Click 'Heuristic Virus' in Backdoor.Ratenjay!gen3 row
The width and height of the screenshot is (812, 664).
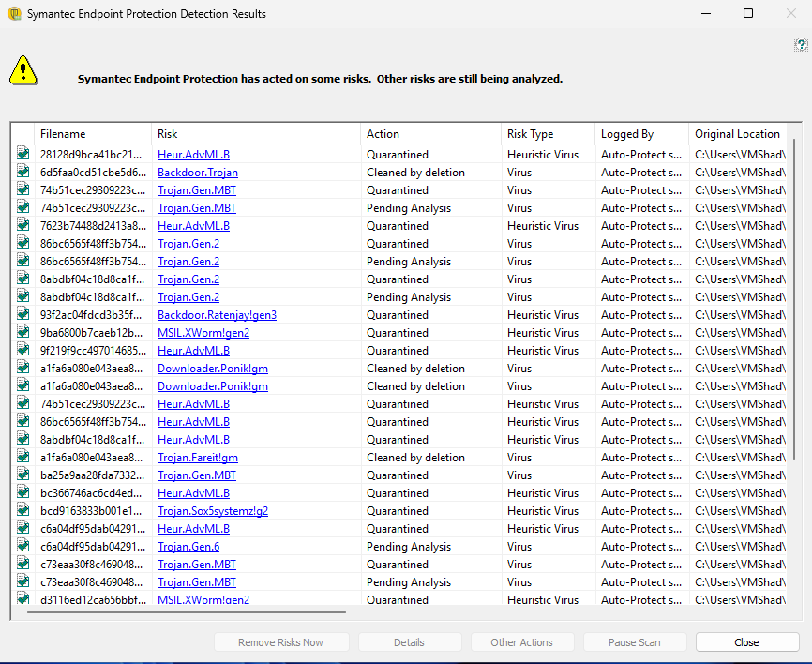click(543, 315)
